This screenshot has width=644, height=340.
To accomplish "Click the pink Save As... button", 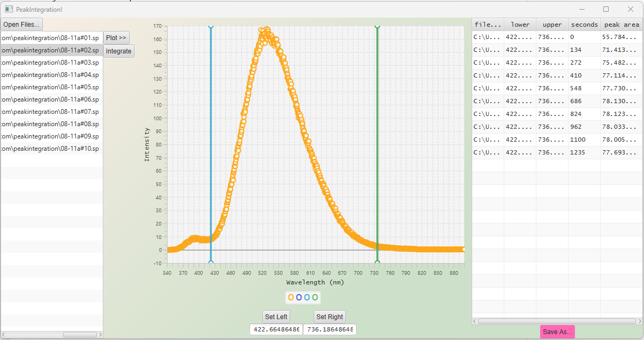I will 557,332.
